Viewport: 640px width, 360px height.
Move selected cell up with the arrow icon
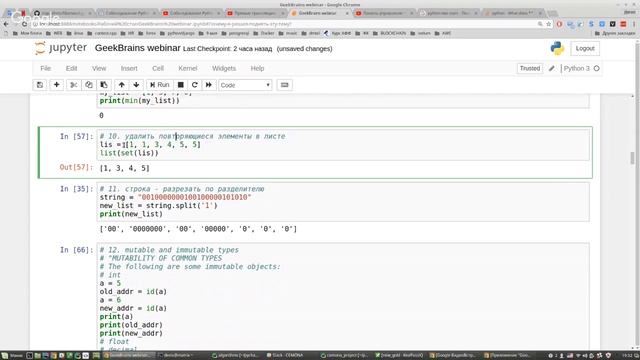121,85
